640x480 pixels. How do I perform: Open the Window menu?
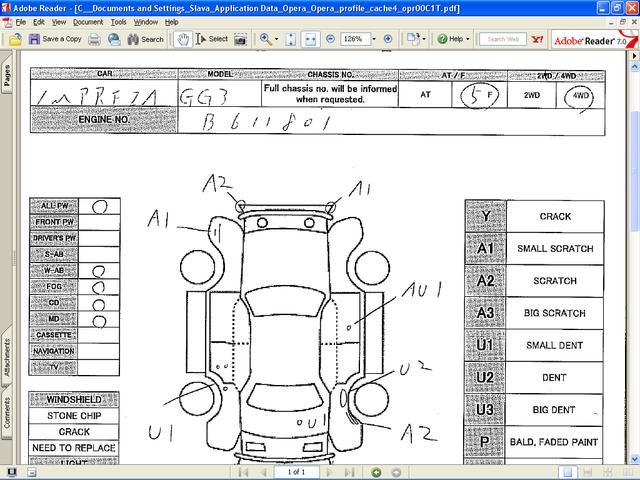click(146, 22)
